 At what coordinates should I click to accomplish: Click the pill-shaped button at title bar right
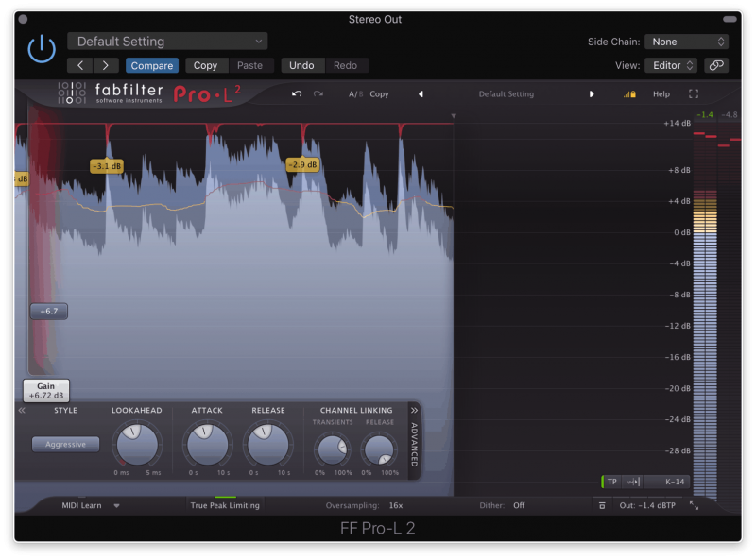[730, 19]
